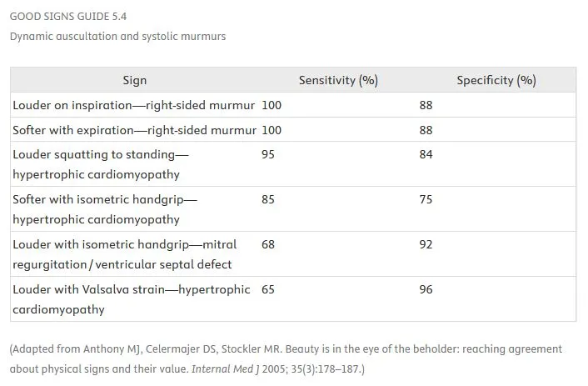This screenshot has height=386, width=588.
Task: Click the specificity value 92
Action: pyautogui.click(x=426, y=245)
